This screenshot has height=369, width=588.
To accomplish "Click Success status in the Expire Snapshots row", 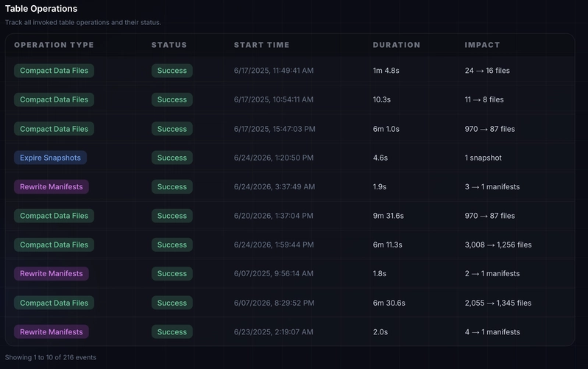I will tap(172, 158).
